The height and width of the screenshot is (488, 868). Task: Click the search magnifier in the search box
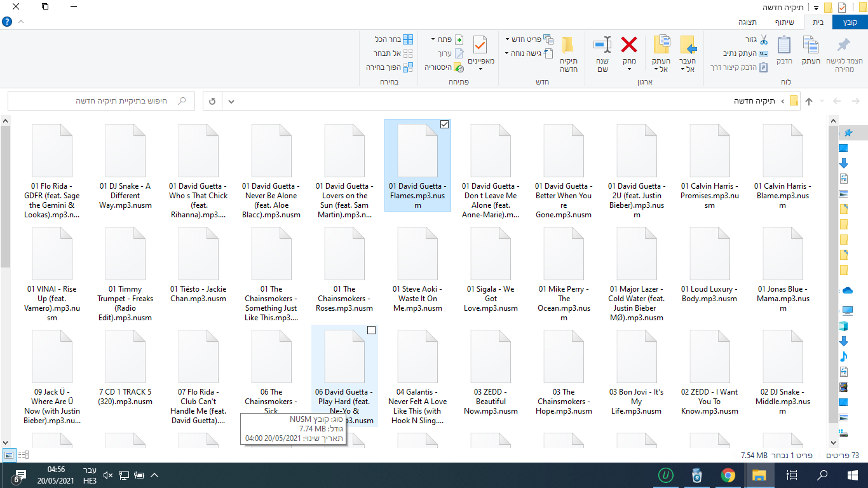pyautogui.click(x=183, y=101)
